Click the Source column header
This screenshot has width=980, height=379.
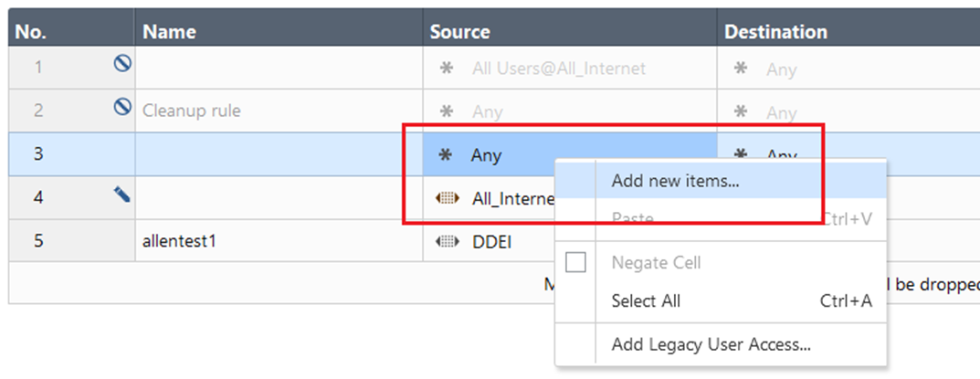[x=460, y=32]
